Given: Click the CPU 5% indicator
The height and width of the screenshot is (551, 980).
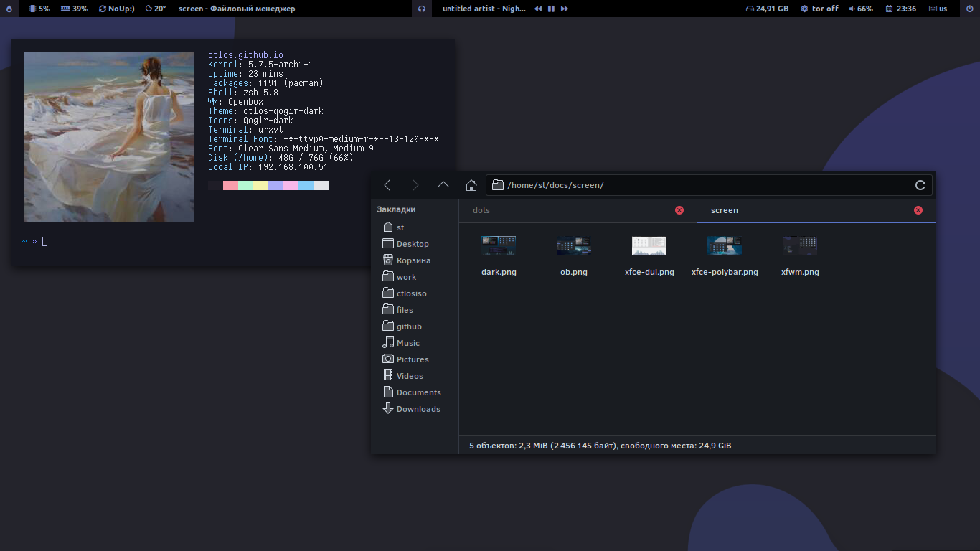Looking at the screenshot, I should 39,9.
